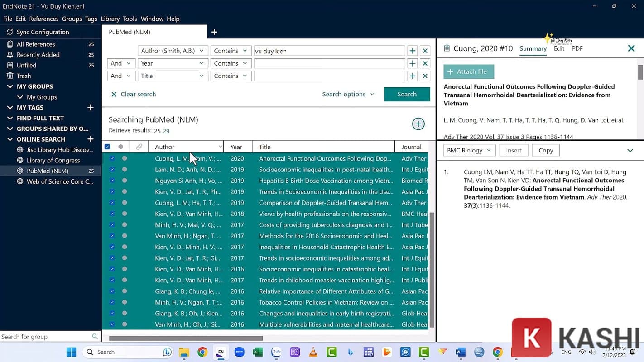
Task: Select the Recently Added bell icon
Action: (10, 54)
